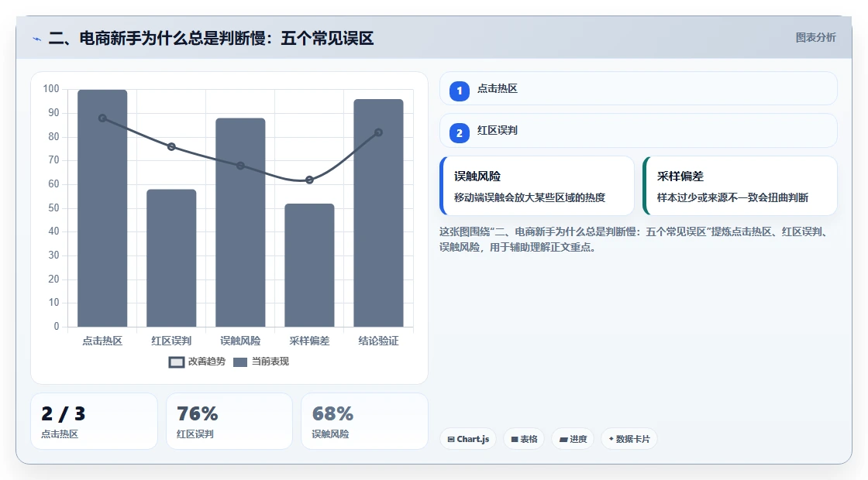Click the text 移动端误触会放大某些区域的热度
Viewport: 868px width, 480px height.
pyautogui.click(x=530, y=197)
